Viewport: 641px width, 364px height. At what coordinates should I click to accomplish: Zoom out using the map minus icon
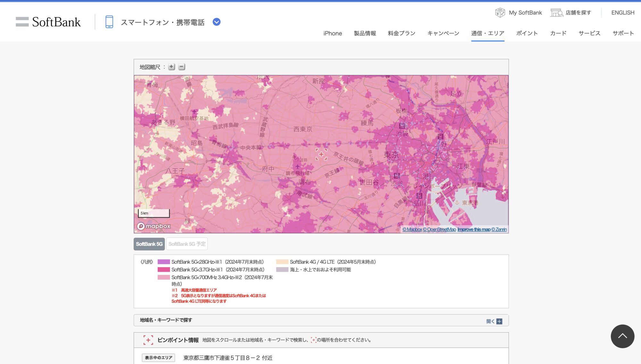(x=182, y=67)
